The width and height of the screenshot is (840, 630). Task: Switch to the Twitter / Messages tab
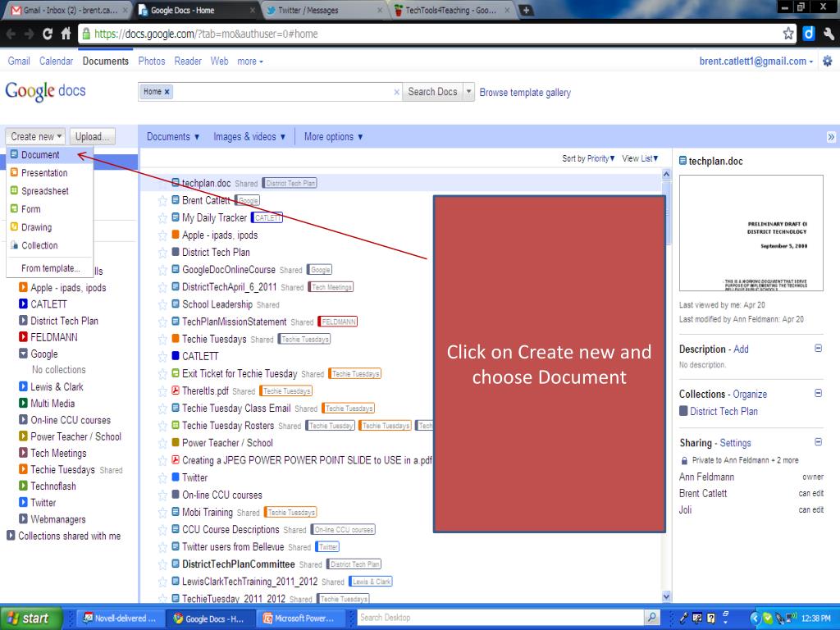325,10
